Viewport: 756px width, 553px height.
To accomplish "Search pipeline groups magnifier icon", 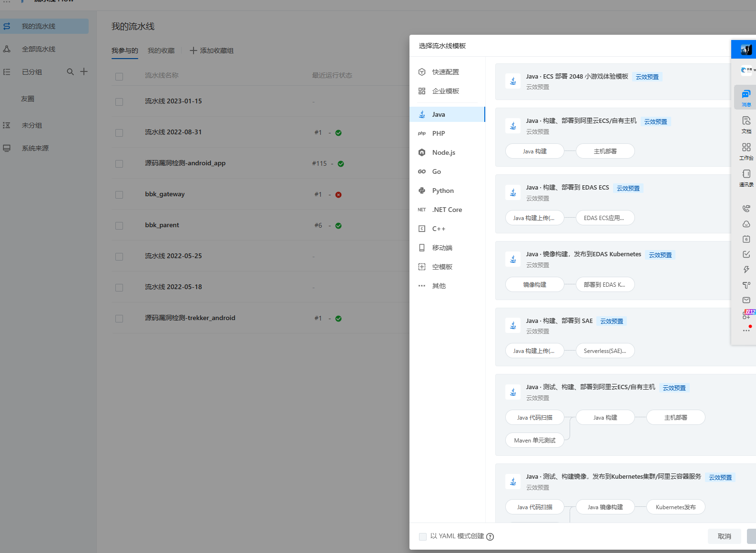I will (70, 71).
